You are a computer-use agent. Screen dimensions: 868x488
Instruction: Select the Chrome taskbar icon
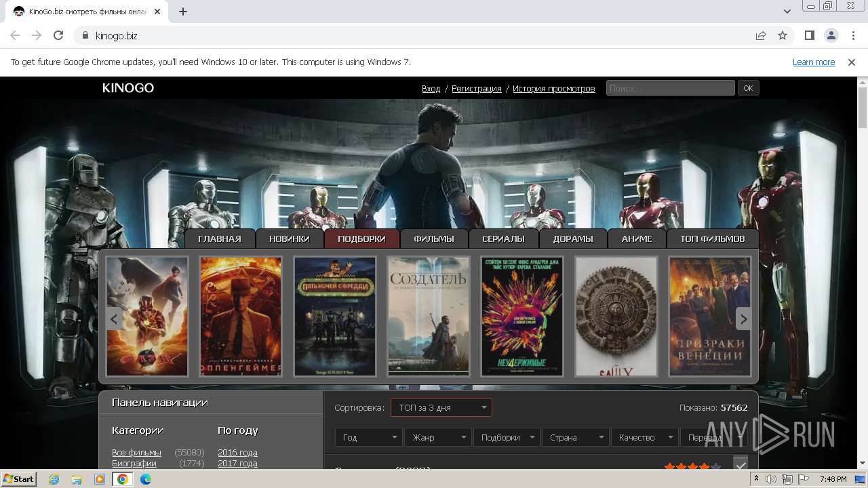click(122, 479)
